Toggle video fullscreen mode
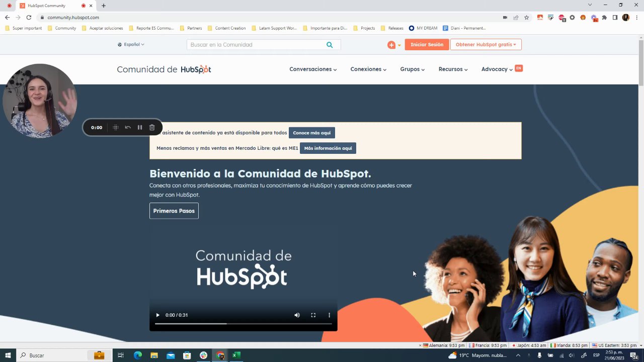 point(313,315)
